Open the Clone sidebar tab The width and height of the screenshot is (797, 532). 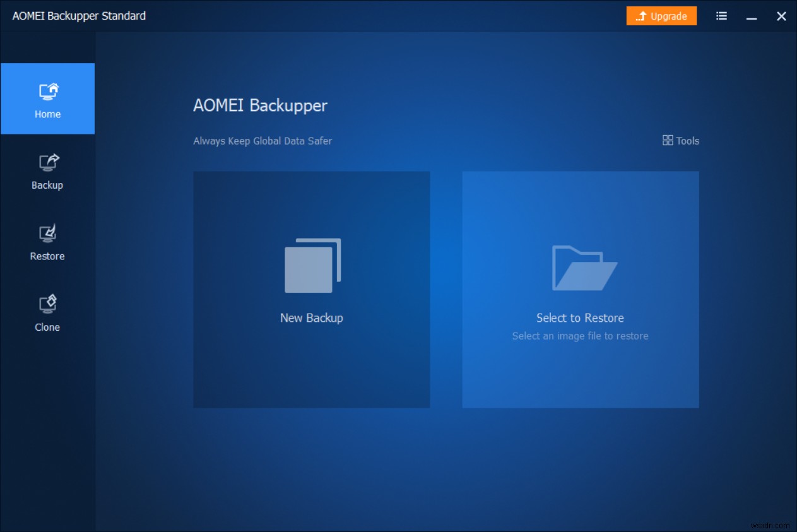pos(47,312)
